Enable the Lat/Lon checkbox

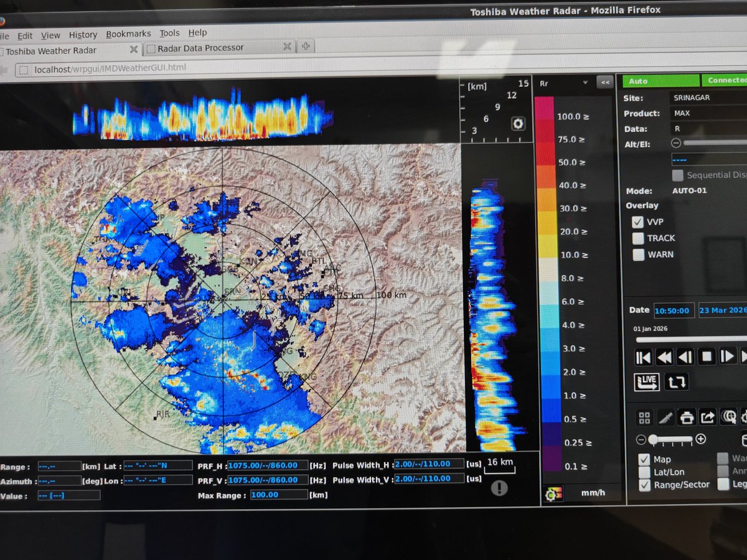pyautogui.click(x=644, y=472)
